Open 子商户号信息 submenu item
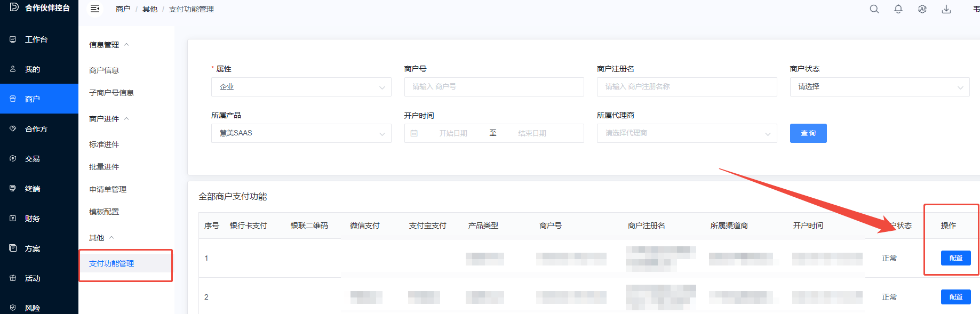Screen dimensions: 980x314 (x=111, y=93)
